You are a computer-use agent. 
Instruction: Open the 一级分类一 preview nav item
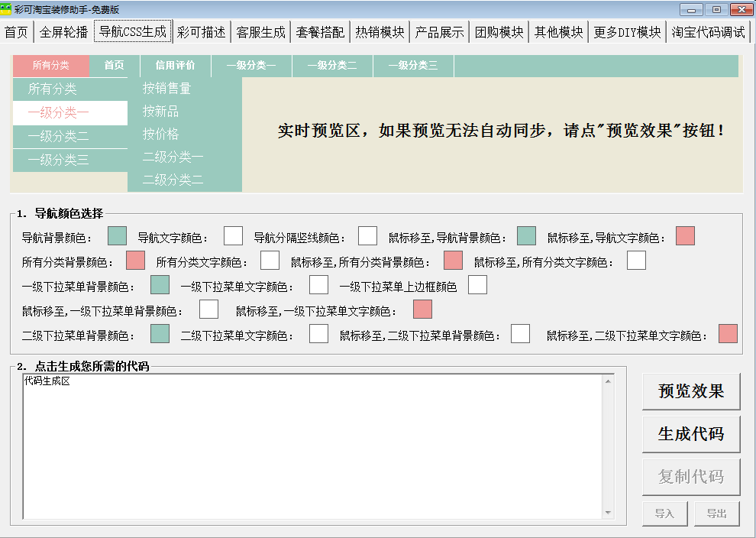pos(251,66)
